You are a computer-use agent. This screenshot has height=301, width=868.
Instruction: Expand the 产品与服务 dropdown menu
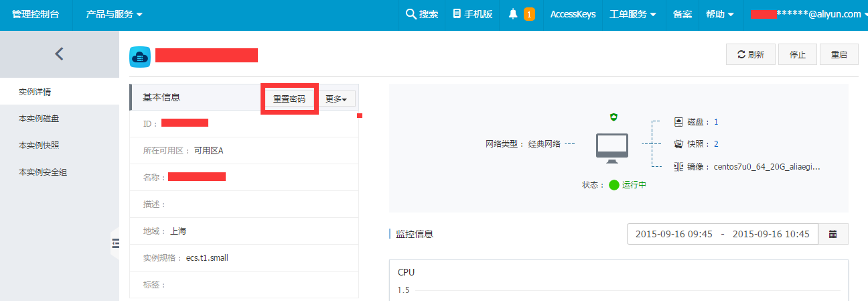pyautogui.click(x=114, y=14)
